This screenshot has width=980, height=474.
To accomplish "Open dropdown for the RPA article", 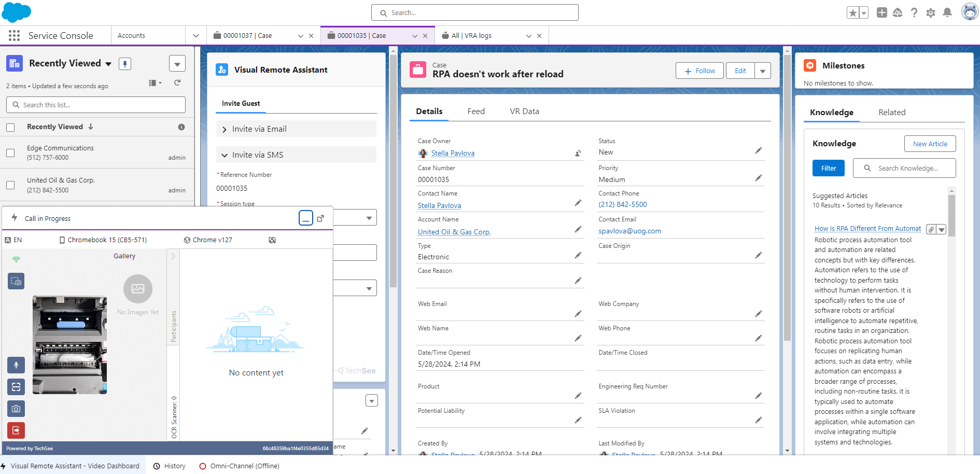I will (942, 229).
